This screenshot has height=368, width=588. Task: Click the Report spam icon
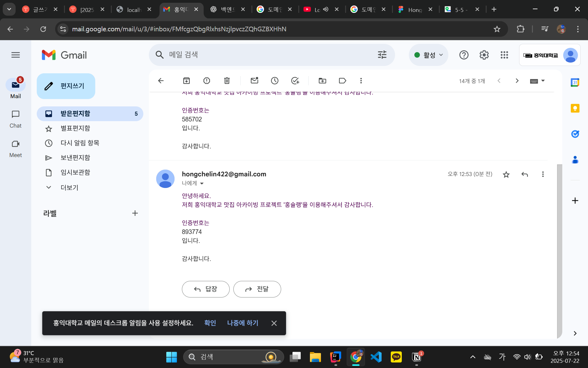pyautogui.click(x=207, y=81)
